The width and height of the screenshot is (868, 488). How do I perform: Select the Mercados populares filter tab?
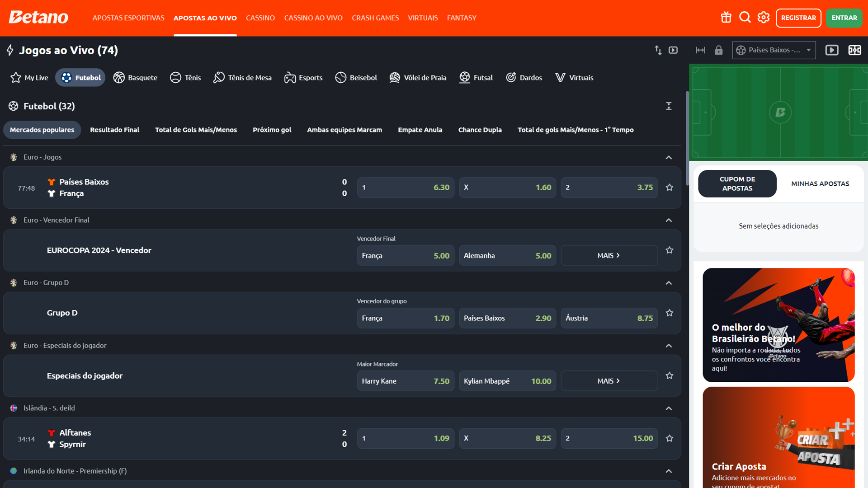(x=42, y=129)
